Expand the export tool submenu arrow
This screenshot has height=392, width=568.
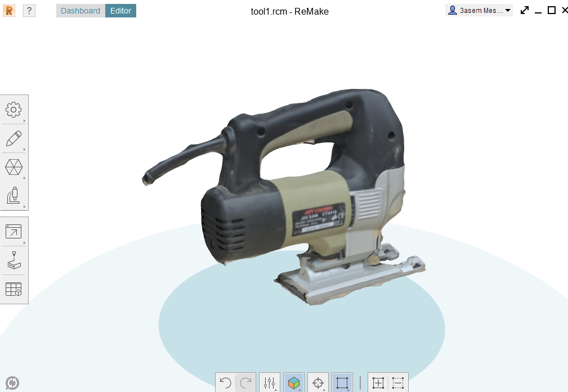(24, 242)
